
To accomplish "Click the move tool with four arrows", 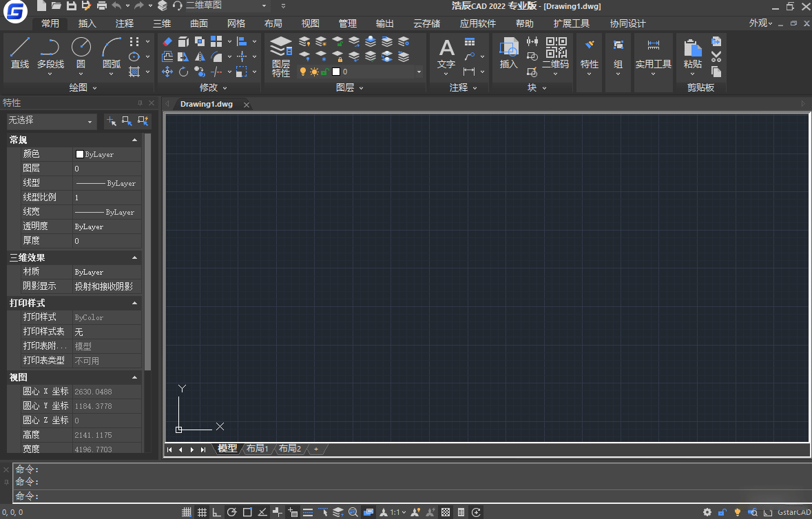I will 167,72.
